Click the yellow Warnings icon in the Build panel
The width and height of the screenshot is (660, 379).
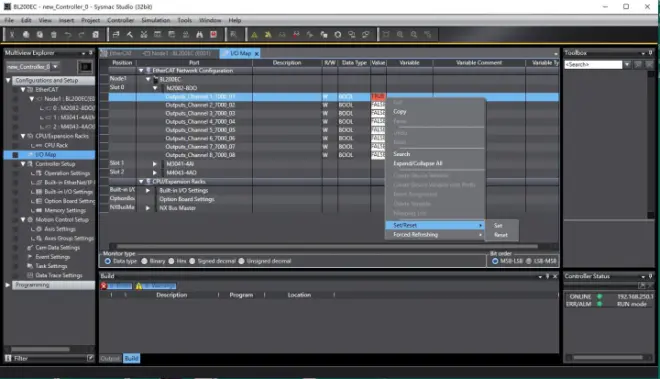[139, 286]
